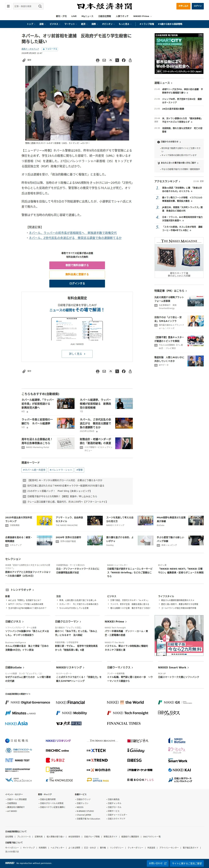Open the 南西ア・オセアニア category link
209x868 pixels.
[30, 49]
